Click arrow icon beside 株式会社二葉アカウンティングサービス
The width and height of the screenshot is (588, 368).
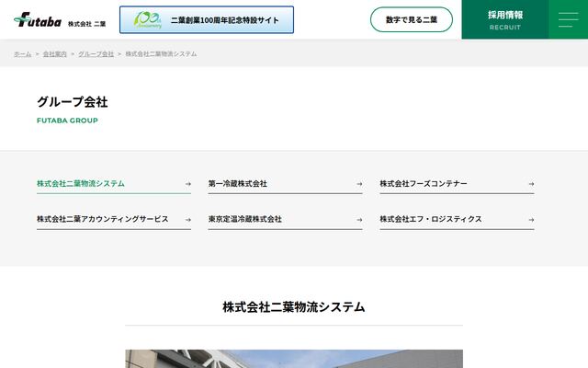pos(188,220)
